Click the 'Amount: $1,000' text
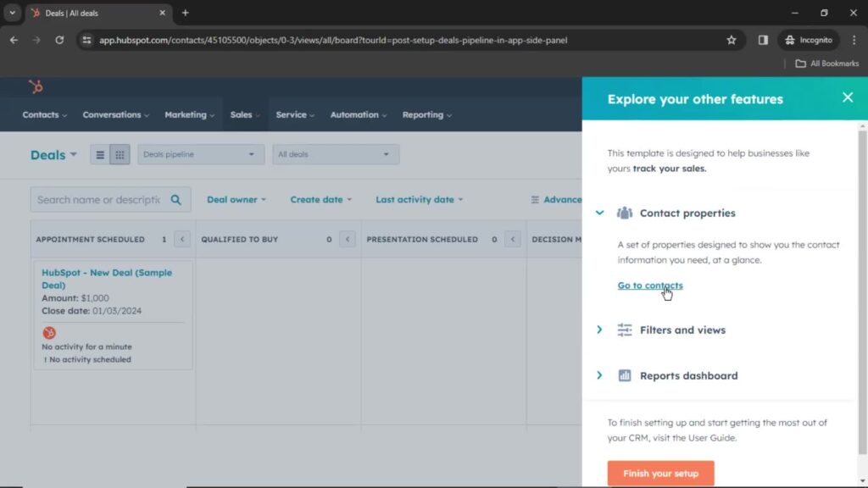Image resolution: width=868 pixels, height=488 pixels. pos(75,298)
